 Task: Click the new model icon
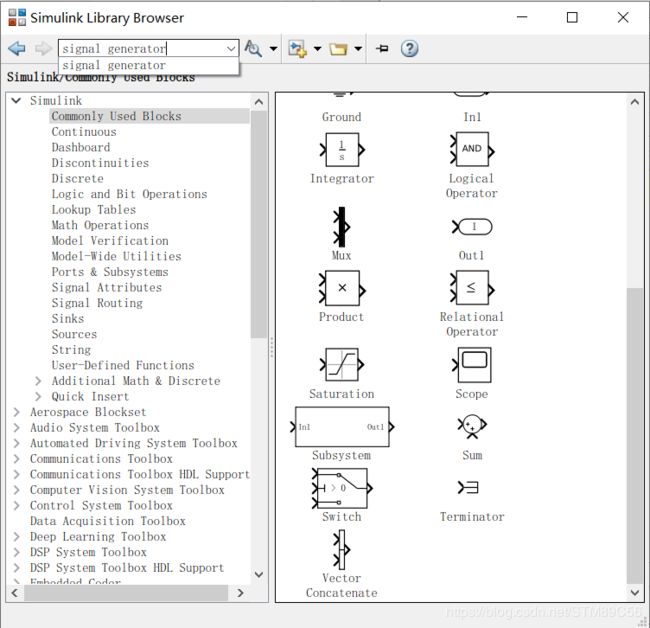coord(297,48)
